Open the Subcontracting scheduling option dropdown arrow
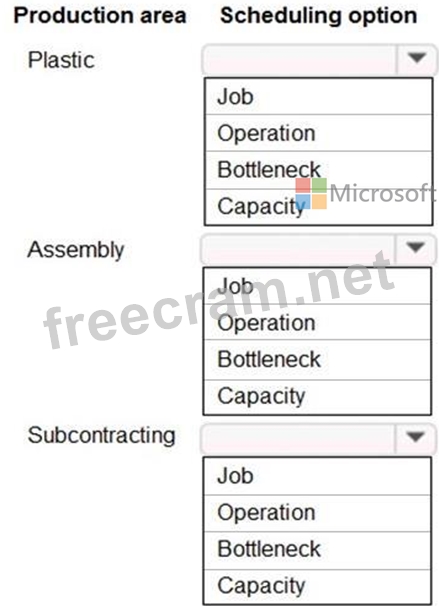 pos(416,438)
